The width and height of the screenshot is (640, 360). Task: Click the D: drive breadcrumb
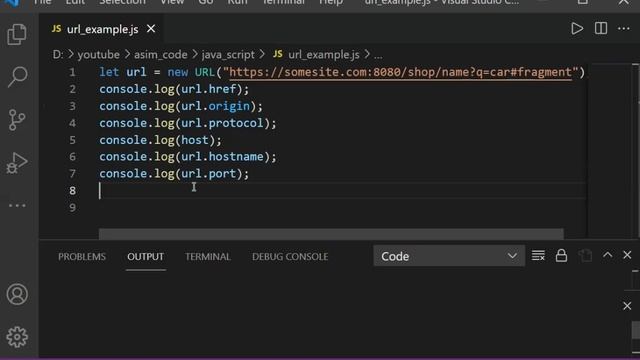58,54
